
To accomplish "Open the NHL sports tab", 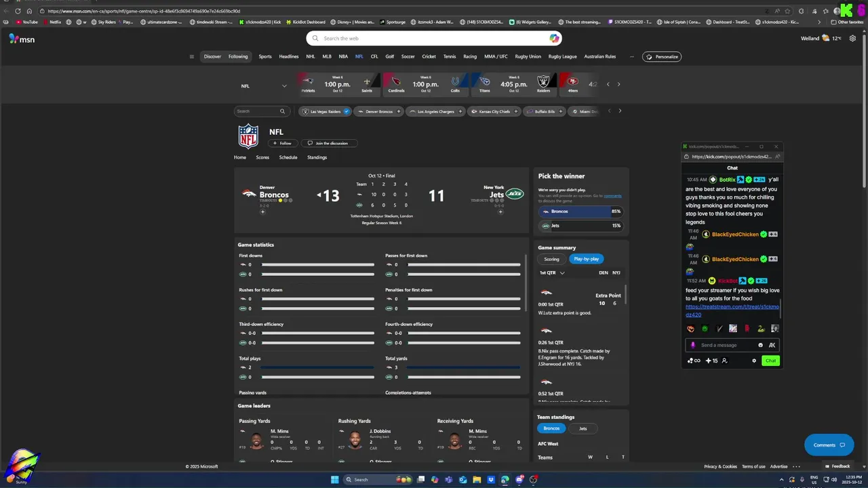I will pyautogui.click(x=311, y=57).
